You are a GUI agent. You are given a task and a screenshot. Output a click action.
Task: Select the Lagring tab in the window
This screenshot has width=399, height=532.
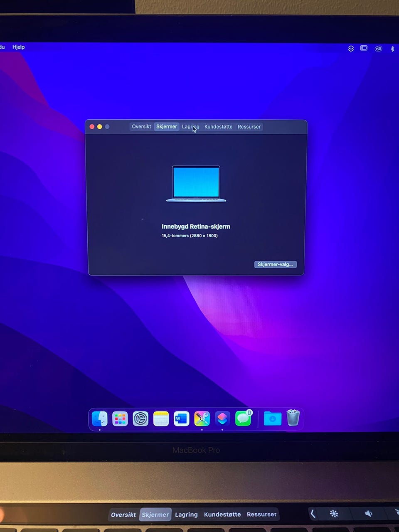pyautogui.click(x=191, y=127)
